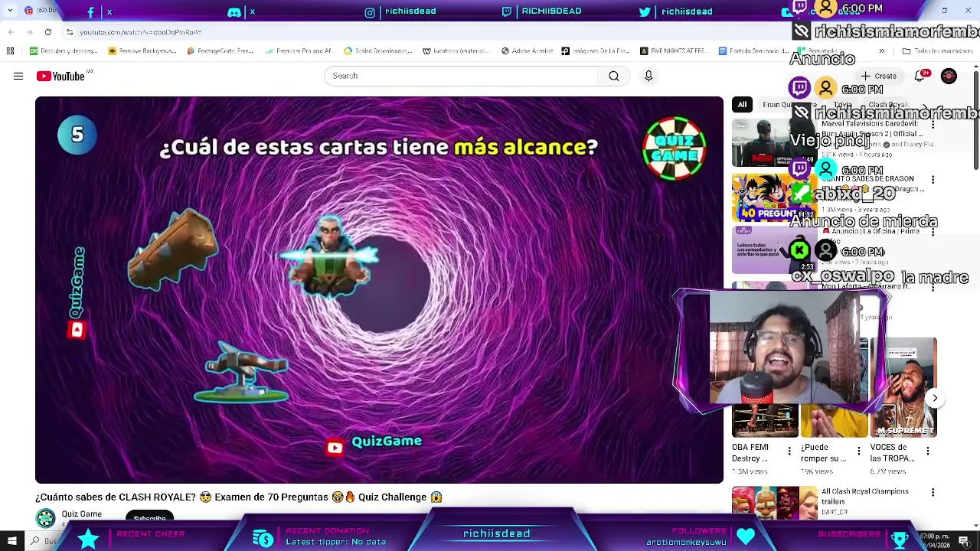
Task: Open the Premiere Pro and Af... bookmark
Action: pyautogui.click(x=299, y=51)
